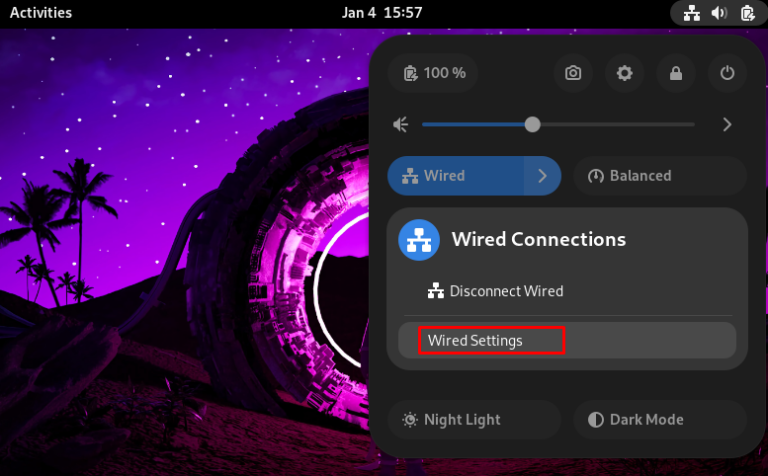Switch on Dark Mode
This screenshot has width=768, height=476.
point(660,420)
